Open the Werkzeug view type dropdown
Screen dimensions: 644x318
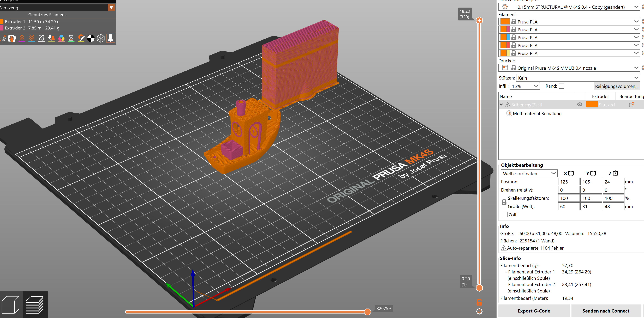tap(111, 8)
